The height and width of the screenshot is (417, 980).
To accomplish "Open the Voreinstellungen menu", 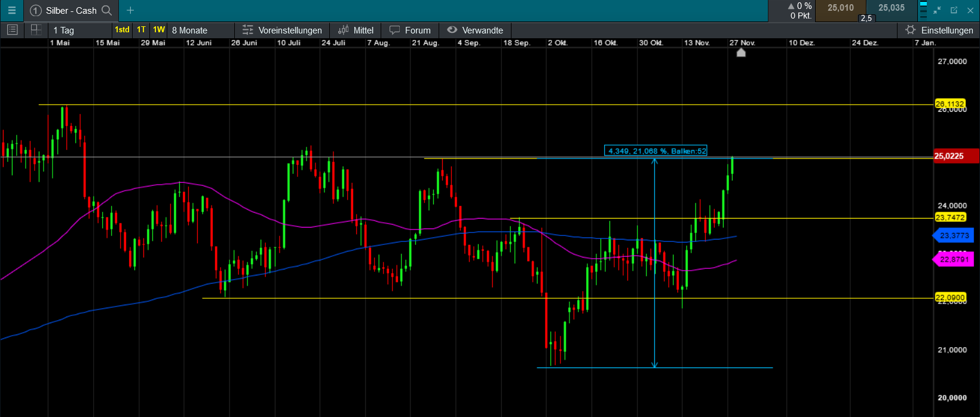I will pyautogui.click(x=283, y=30).
